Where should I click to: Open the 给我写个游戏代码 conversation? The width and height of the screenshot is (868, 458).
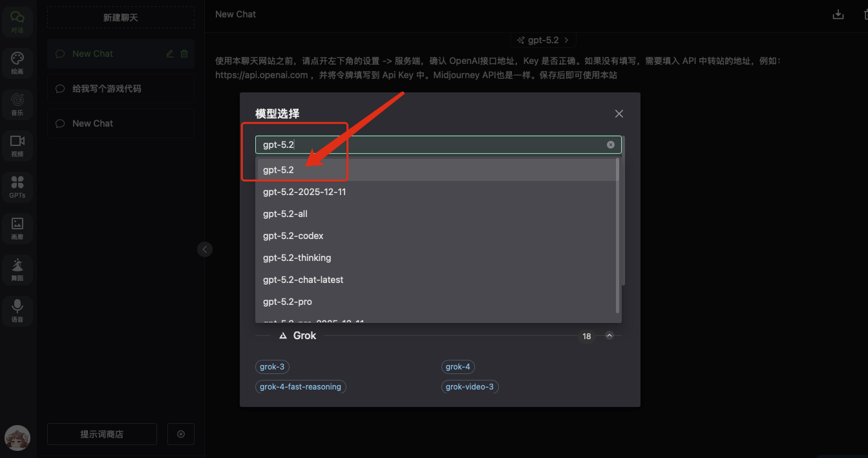[121, 88]
